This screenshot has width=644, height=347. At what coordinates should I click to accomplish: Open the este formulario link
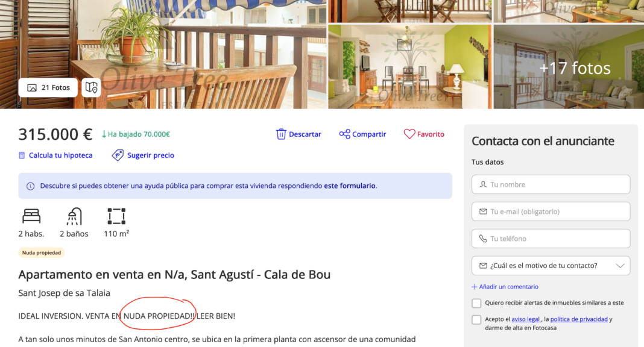[350, 186]
